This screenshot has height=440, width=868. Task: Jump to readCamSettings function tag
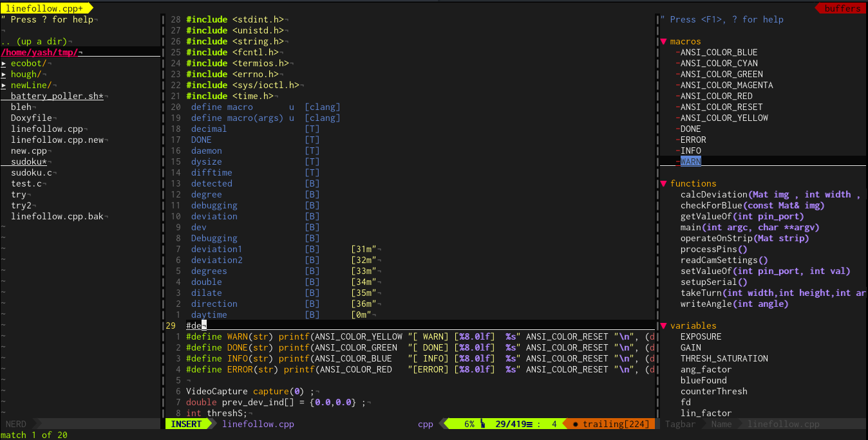tap(724, 260)
